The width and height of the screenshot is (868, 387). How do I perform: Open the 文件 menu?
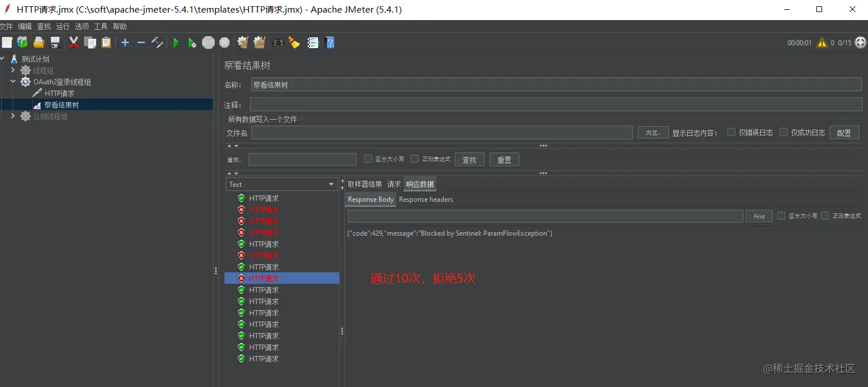tap(6, 26)
